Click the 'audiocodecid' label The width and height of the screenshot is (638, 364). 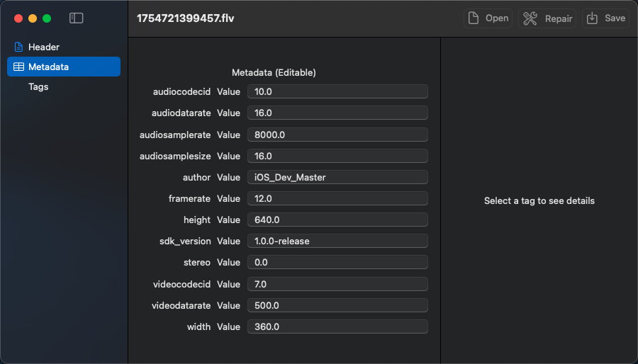click(182, 92)
